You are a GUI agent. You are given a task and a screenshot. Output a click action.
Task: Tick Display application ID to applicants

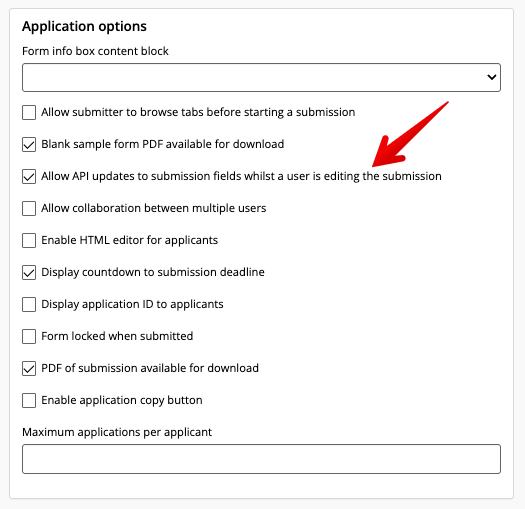[29, 304]
